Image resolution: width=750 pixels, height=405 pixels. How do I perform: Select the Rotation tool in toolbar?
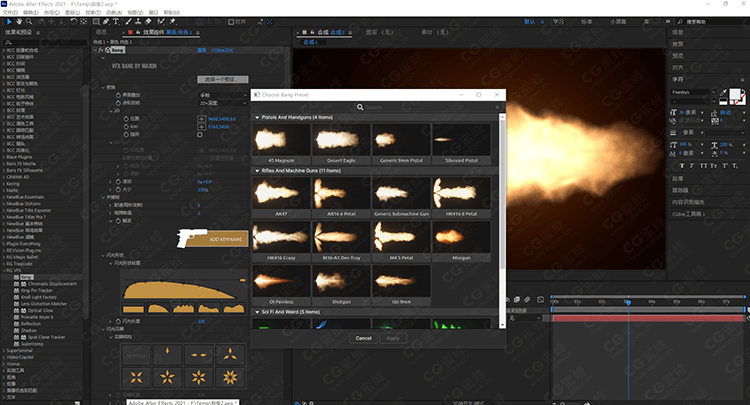pos(74,22)
